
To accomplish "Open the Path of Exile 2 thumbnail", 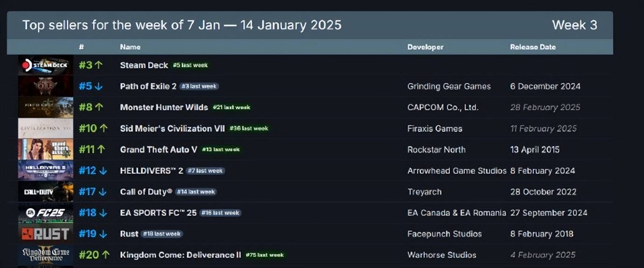I will pos(46,86).
